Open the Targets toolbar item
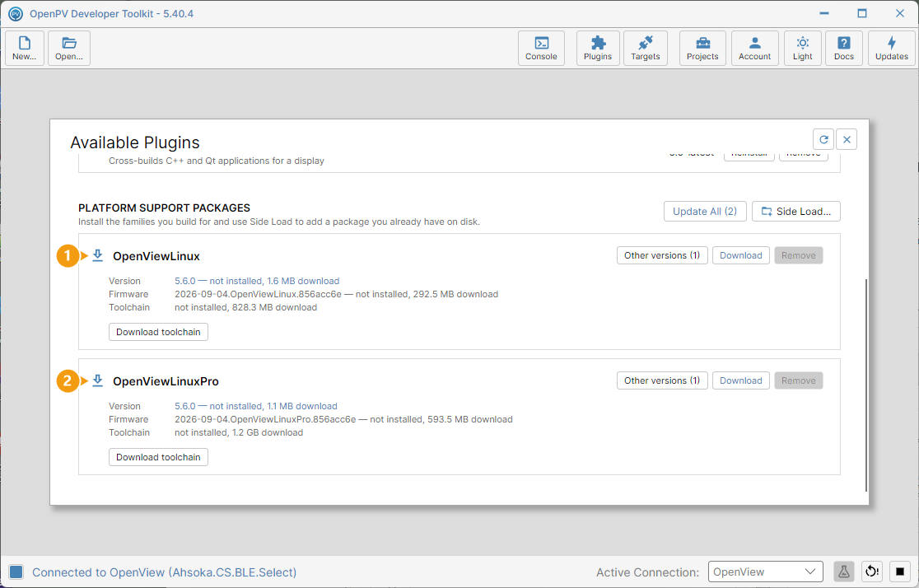The height and width of the screenshot is (588, 919). click(646, 48)
